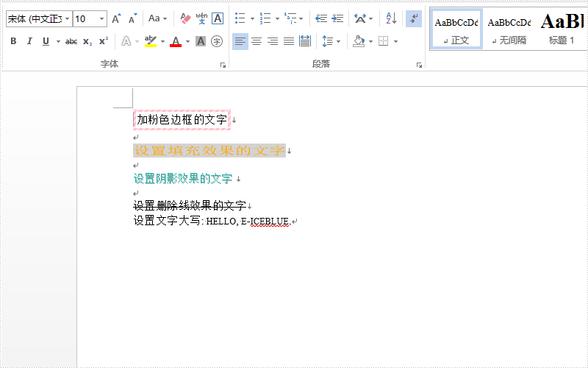This screenshot has width=588, height=368.
Task: Expand numbering style arrow
Action: pyautogui.click(x=277, y=19)
